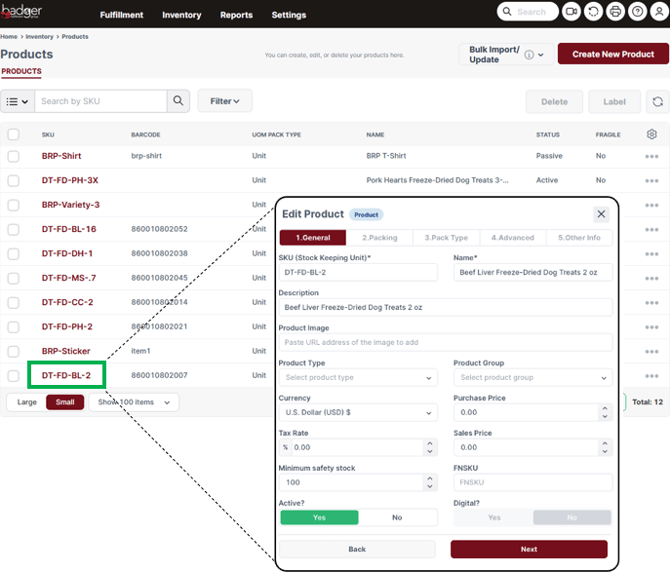Check the select-all checkbox in table header
This screenshot has width=670, height=573.
pos(14,134)
